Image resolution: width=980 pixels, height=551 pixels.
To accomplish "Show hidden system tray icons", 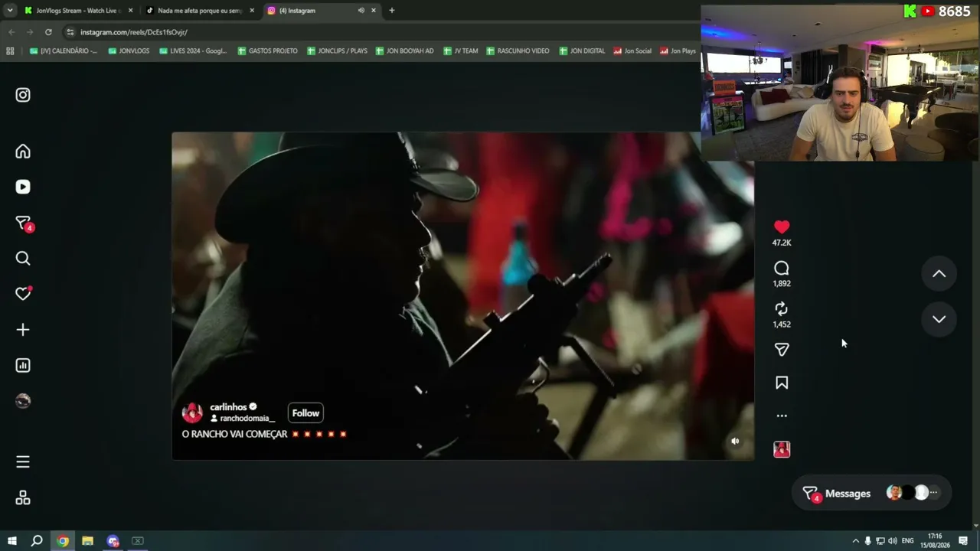I will tap(856, 541).
